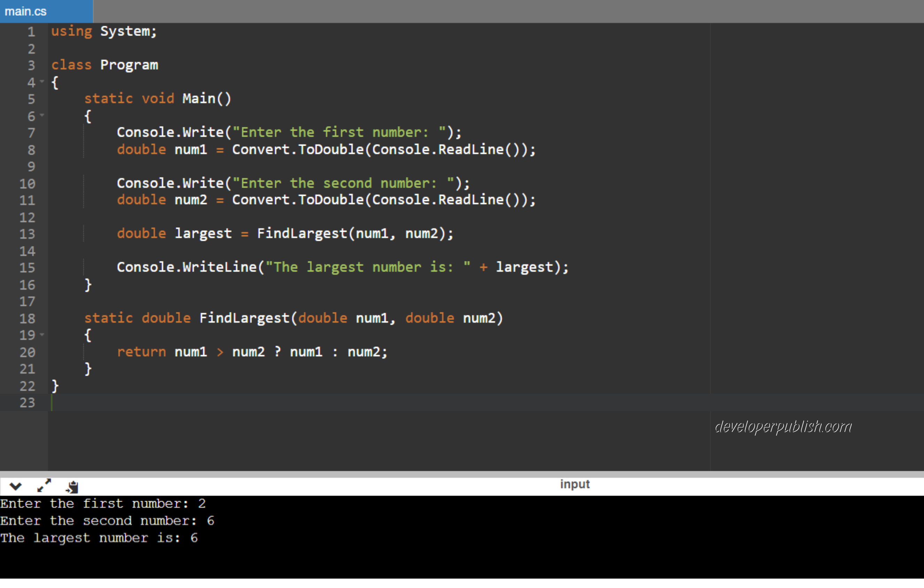The image size is (924, 588).
Task: Click the 'Enter the first number: 2' output text
Action: (x=103, y=503)
